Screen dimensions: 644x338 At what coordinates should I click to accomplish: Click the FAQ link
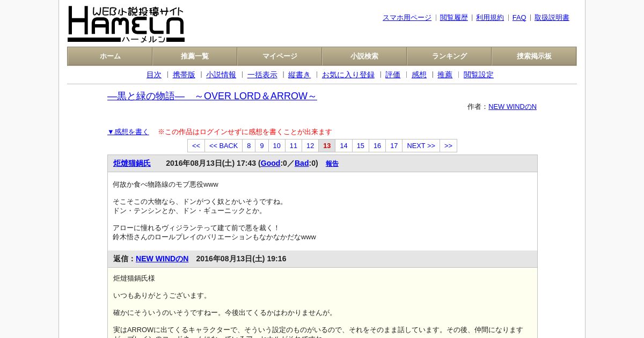pyautogui.click(x=519, y=18)
